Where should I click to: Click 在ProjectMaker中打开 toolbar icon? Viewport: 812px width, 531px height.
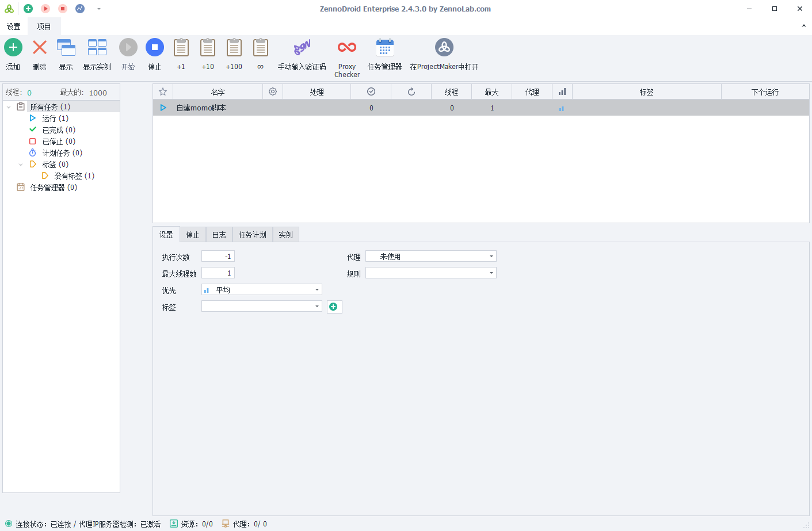point(444,47)
